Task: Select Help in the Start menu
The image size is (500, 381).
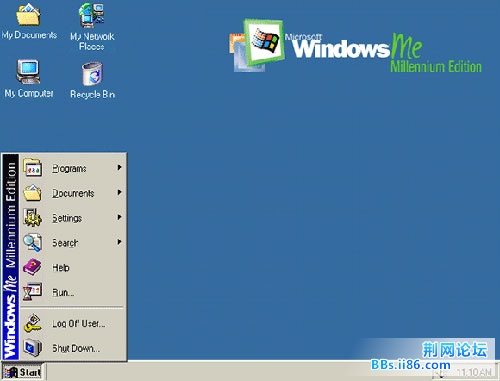Action: tap(73, 267)
